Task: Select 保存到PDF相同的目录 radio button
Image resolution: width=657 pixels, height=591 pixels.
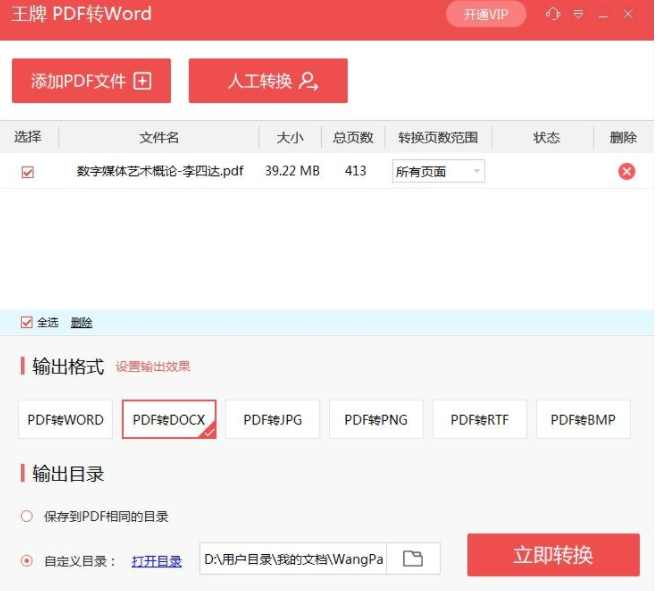Action: pos(27,516)
